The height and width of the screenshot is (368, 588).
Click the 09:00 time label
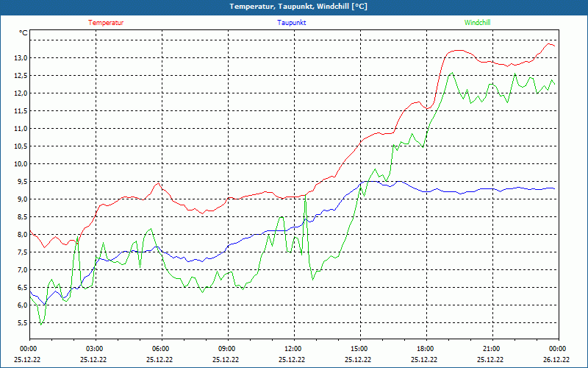[x=228, y=349]
